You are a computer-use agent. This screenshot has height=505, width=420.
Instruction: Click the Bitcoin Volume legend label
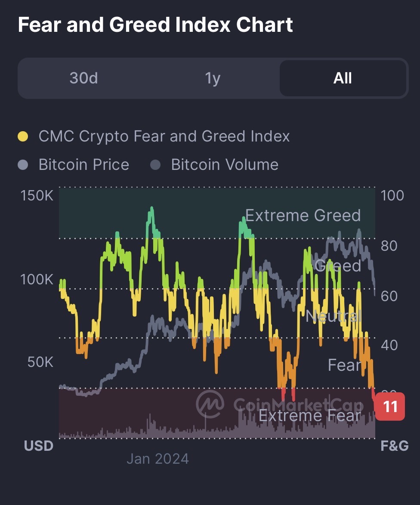[x=225, y=165]
